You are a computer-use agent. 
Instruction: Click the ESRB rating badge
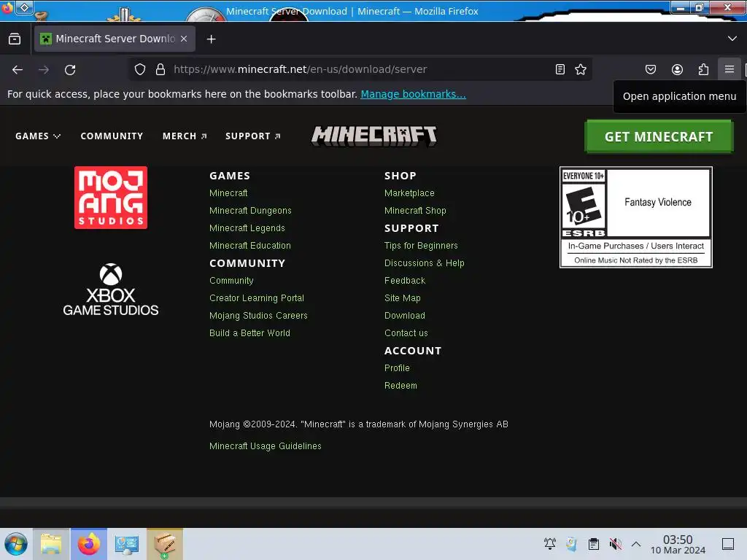[636, 217]
